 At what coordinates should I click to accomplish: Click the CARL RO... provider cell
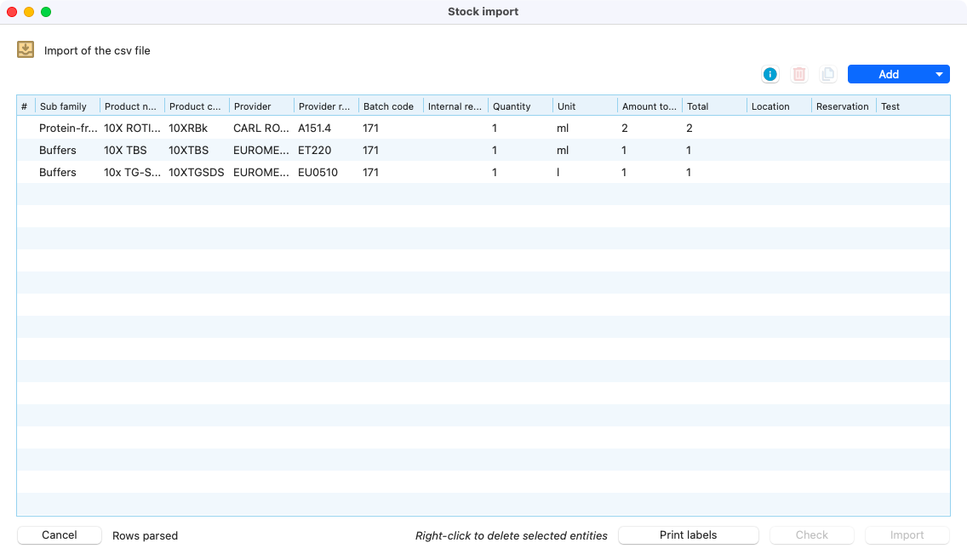261,129
